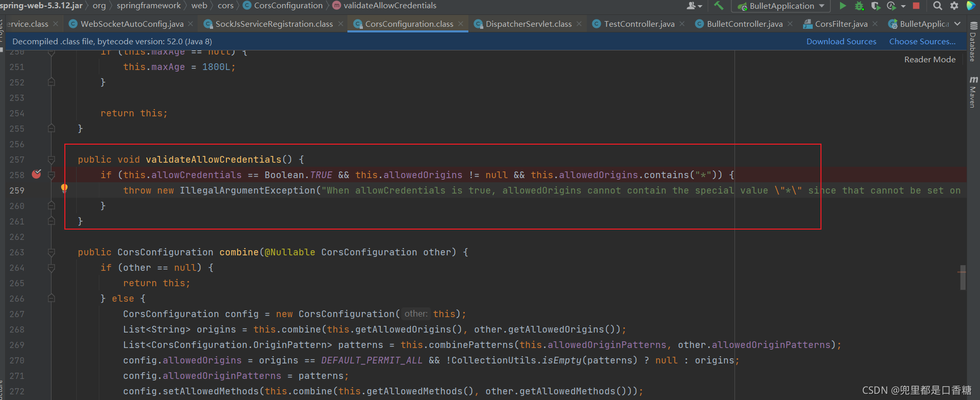This screenshot has width=980, height=400.
Task: Click the fold end marker at line 252
Action: coord(51,82)
